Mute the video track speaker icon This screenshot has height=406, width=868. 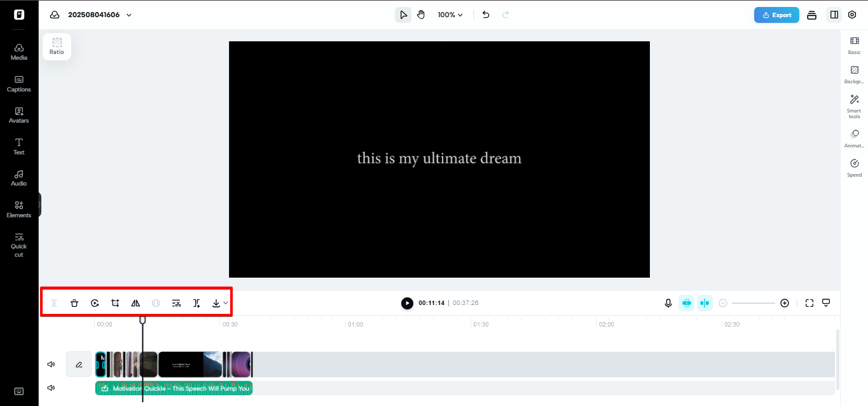[x=51, y=365]
